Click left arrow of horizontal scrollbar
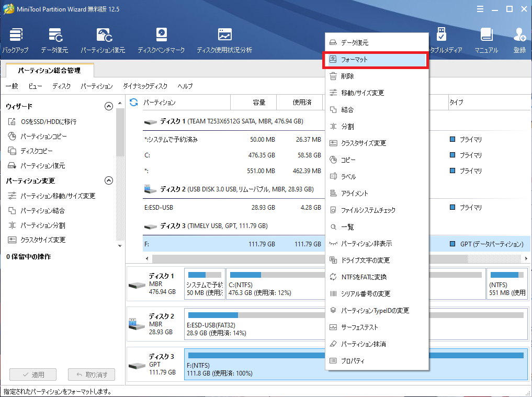 click(147, 258)
